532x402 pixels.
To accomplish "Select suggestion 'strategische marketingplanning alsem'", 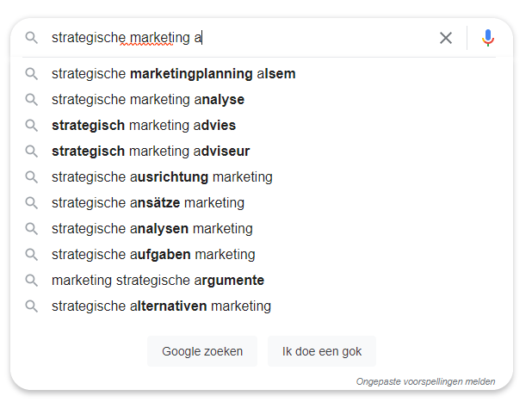I will [173, 74].
